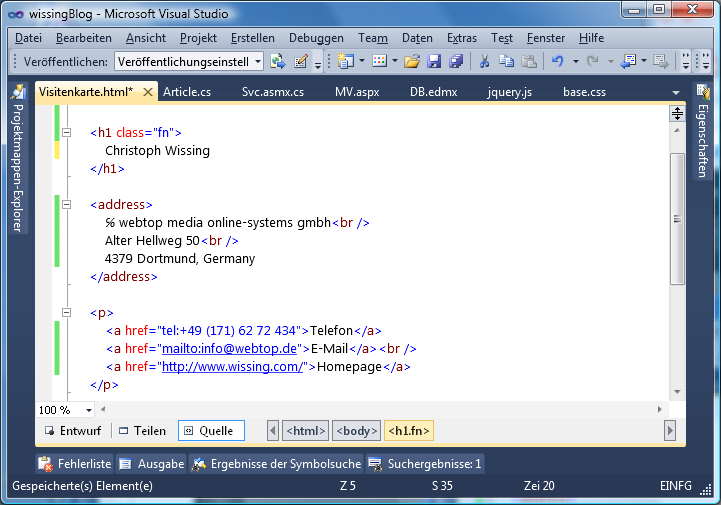The height and width of the screenshot is (505, 721).
Task: Open the Debuggen menu
Action: (x=316, y=38)
